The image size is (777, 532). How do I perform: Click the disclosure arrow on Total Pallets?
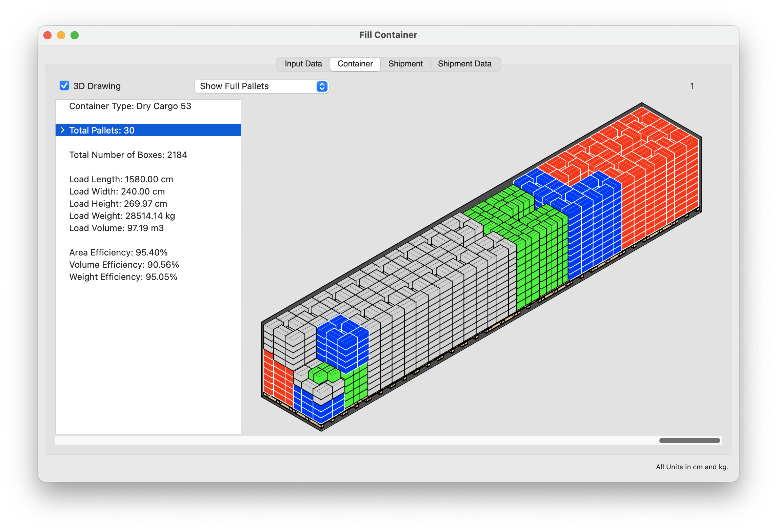click(x=64, y=130)
